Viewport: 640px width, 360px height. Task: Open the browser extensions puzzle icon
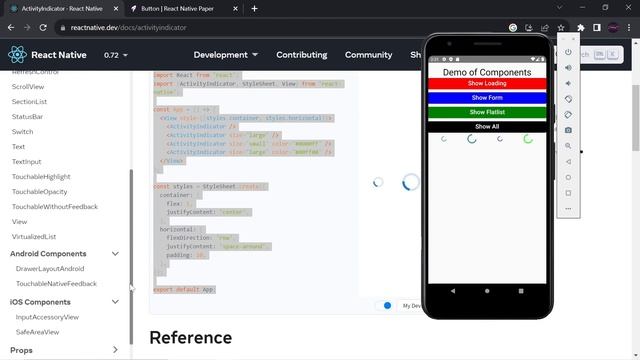click(580, 27)
